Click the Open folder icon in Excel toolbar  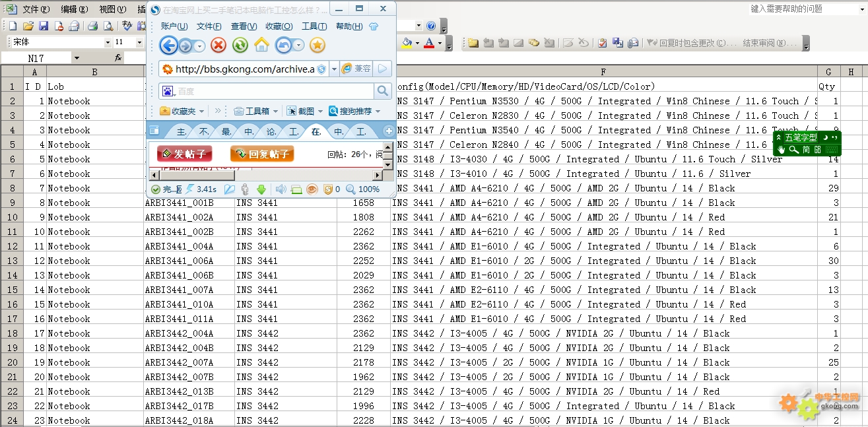point(28,26)
